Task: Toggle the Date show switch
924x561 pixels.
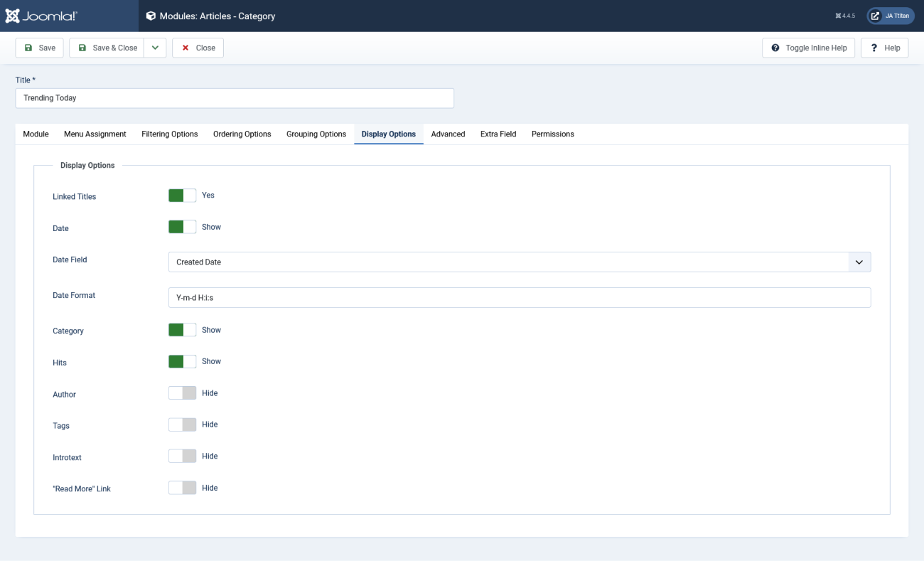Action: point(182,227)
